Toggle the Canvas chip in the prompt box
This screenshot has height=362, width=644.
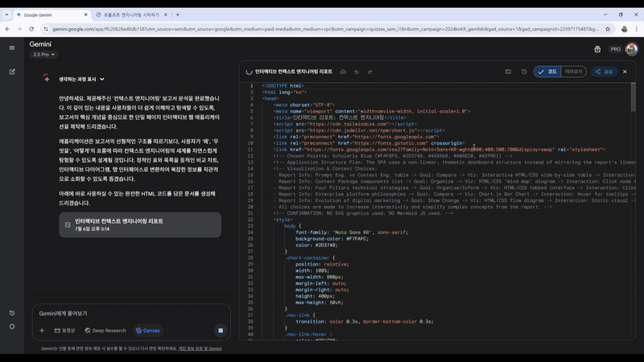pyautogui.click(x=147, y=331)
